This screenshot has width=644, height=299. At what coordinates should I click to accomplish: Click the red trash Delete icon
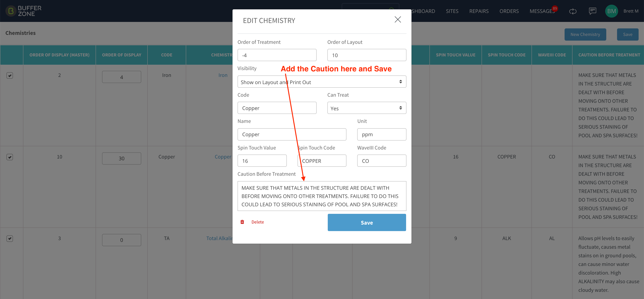[242, 222]
